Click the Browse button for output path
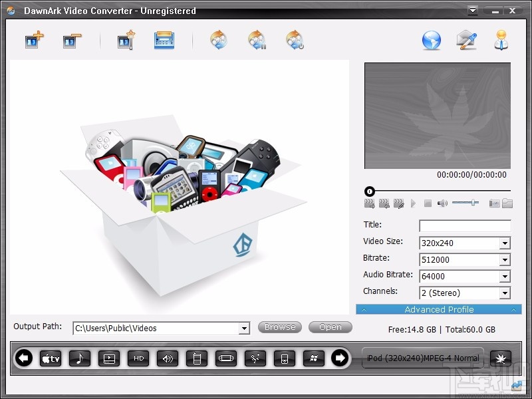The width and height of the screenshot is (532, 399). pos(279,327)
